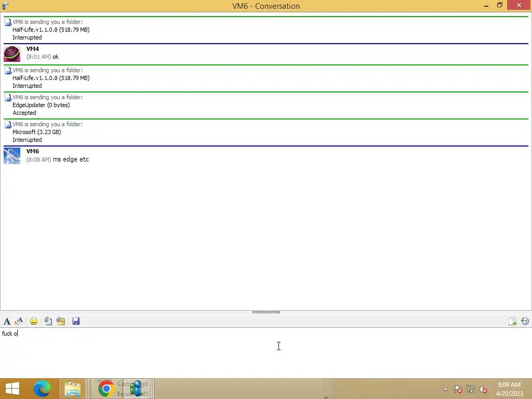Viewport: 532px width, 399px height.
Task: Minimize the VM6 Conversation window
Action: tap(486, 5)
